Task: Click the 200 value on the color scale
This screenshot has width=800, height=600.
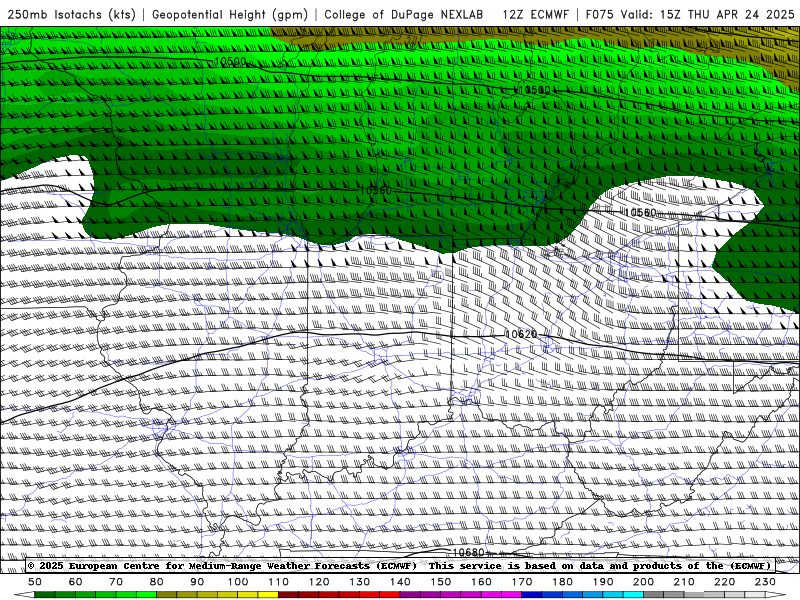Action: (643, 582)
